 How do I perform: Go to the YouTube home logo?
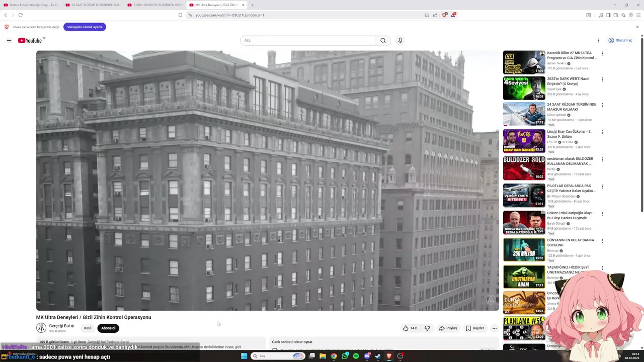[30, 40]
